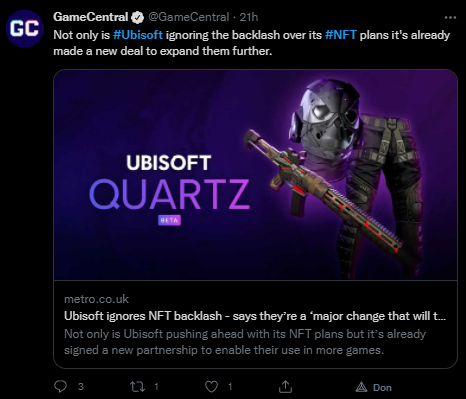Click the @GameCentral handle
This screenshot has height=399, width=466.
click(189, 17)
